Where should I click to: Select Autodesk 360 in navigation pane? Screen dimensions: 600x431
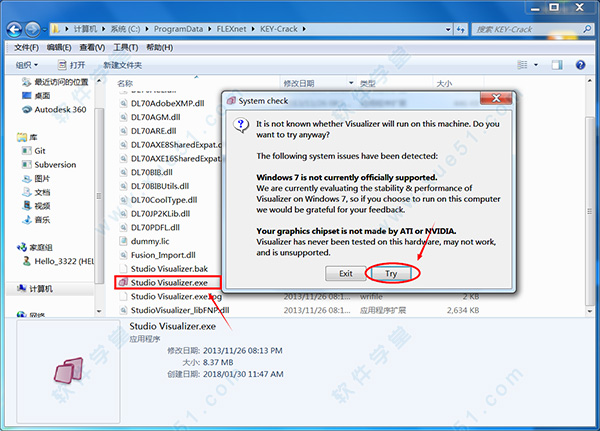coord(54,109)
